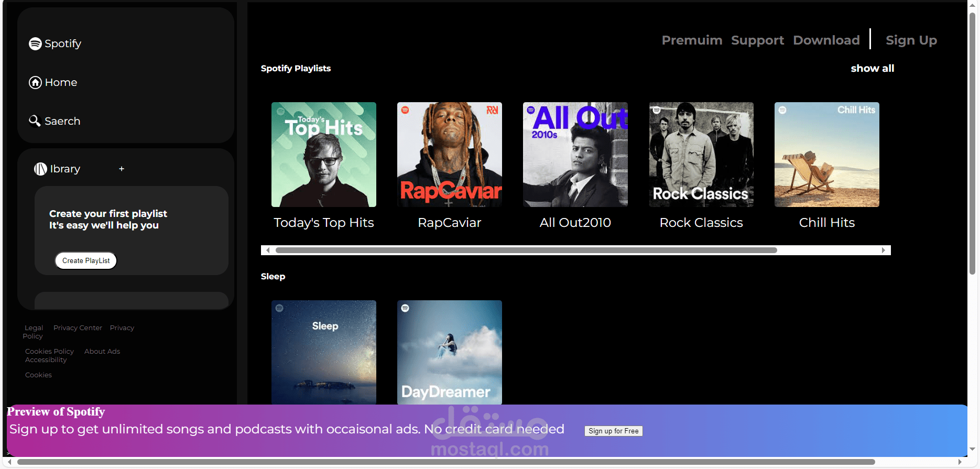The width and height of the screenshot is (980, 469).
Task: Click the plus icon beside library
Action: pos(122,169)
